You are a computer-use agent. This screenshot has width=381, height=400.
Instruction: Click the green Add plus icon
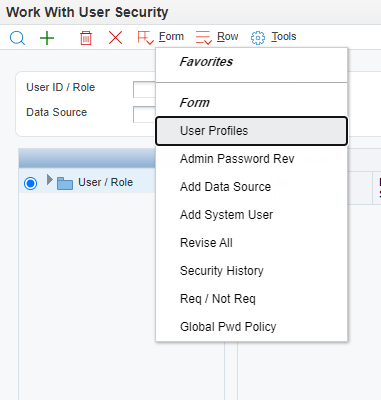click(47, 38)
